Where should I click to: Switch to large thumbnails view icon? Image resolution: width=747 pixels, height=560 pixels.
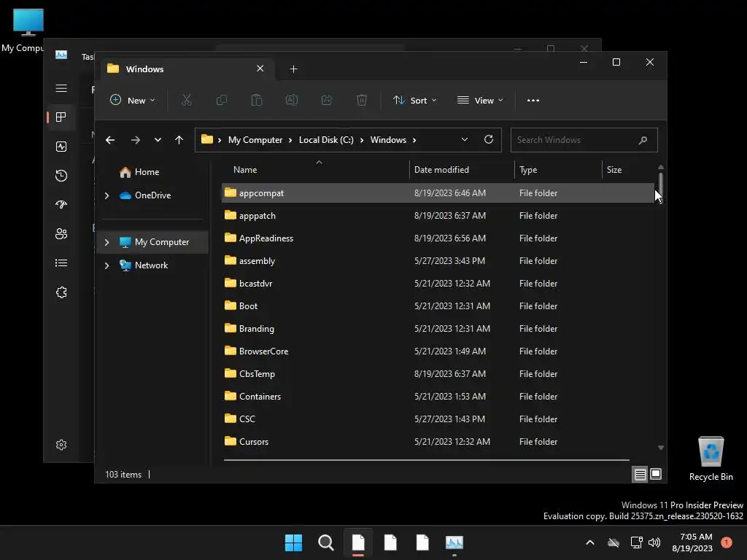656,474
